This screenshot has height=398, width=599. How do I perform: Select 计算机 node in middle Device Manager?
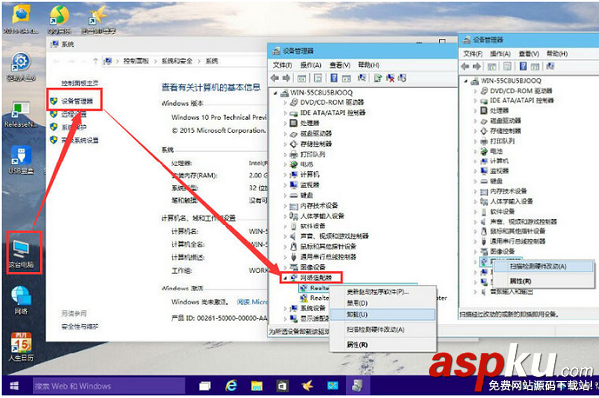(x=309, y=175)
